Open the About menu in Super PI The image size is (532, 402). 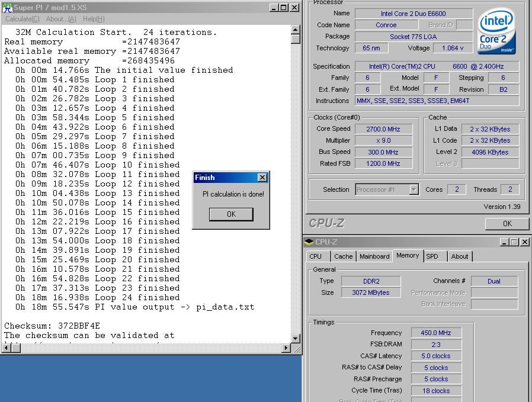[61, 19]
